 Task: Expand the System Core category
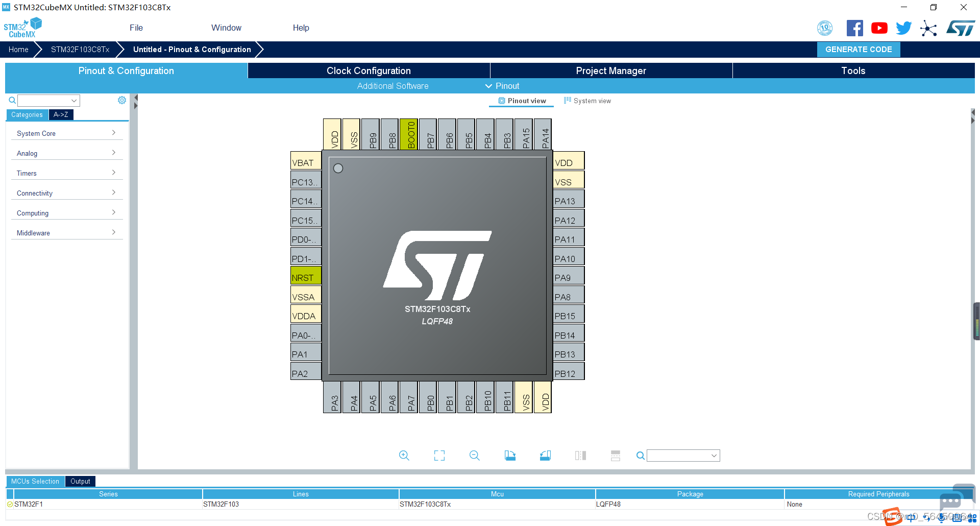66,133
